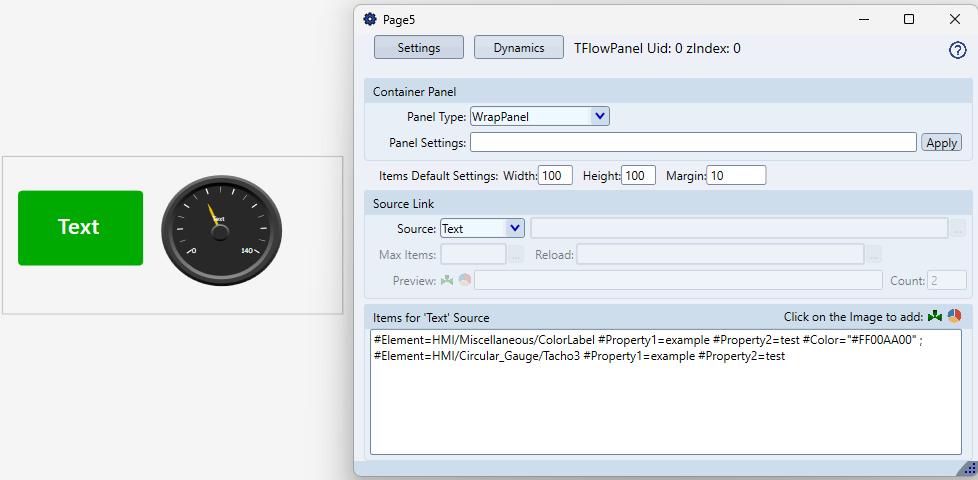Maximize the Page5 window
The image size is (978, 480).
(909, 19)
